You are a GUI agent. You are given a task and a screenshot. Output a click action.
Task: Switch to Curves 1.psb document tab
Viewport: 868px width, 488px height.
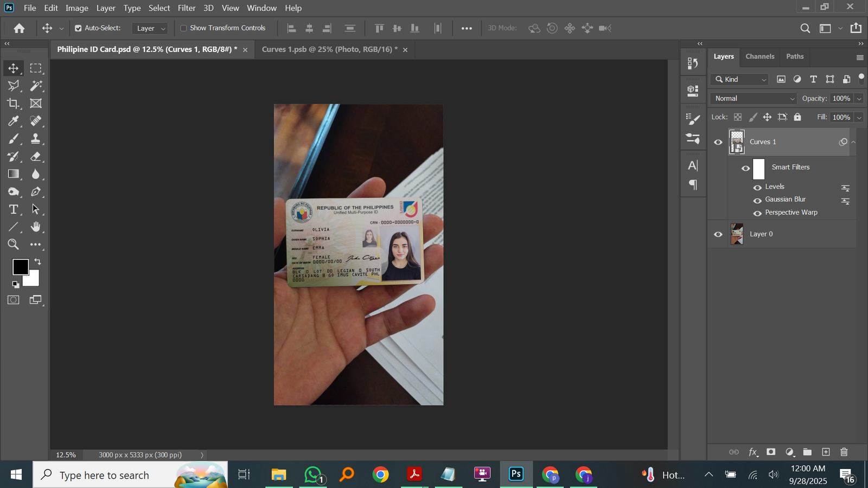point(329,49)
